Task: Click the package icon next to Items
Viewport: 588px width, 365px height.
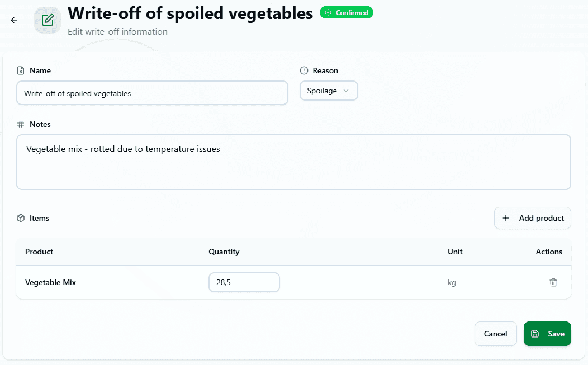Action: (21, 218)
